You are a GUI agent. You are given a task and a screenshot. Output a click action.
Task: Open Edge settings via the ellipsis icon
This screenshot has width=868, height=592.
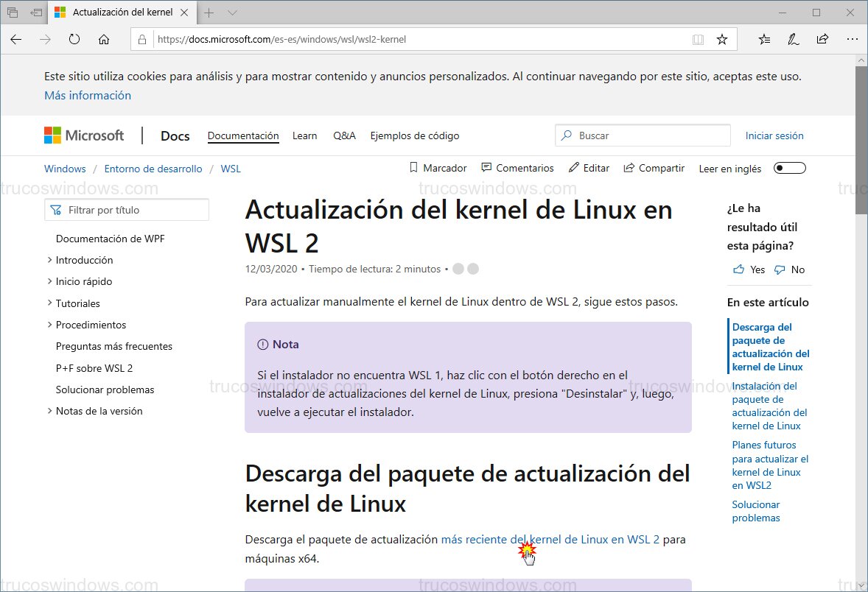pos(853,38)
